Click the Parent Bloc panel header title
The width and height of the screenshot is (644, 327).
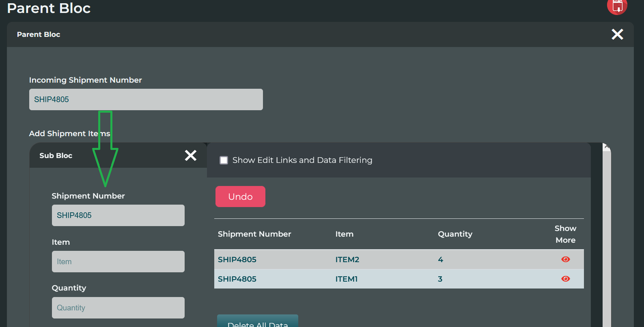[39, 34]
